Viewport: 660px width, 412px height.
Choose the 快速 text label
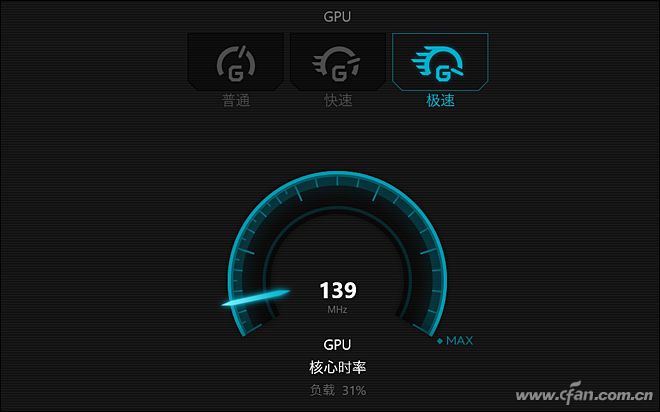pos(338,101)
